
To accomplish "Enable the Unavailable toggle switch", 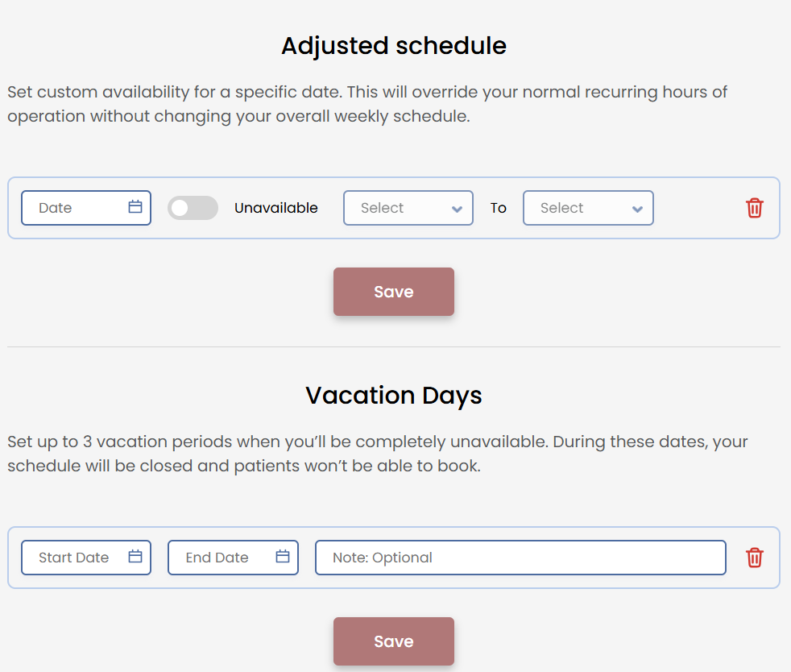I will tap(193, 207).
